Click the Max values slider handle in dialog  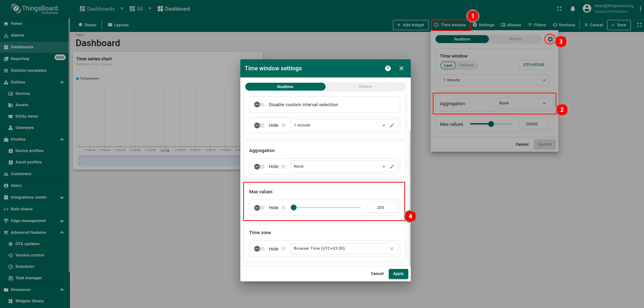[294, 208]
